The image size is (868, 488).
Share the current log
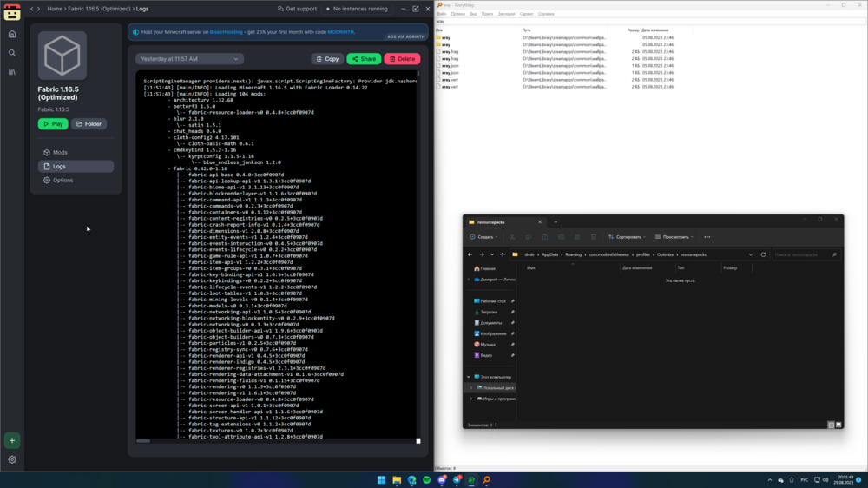(x=364, y=59)
